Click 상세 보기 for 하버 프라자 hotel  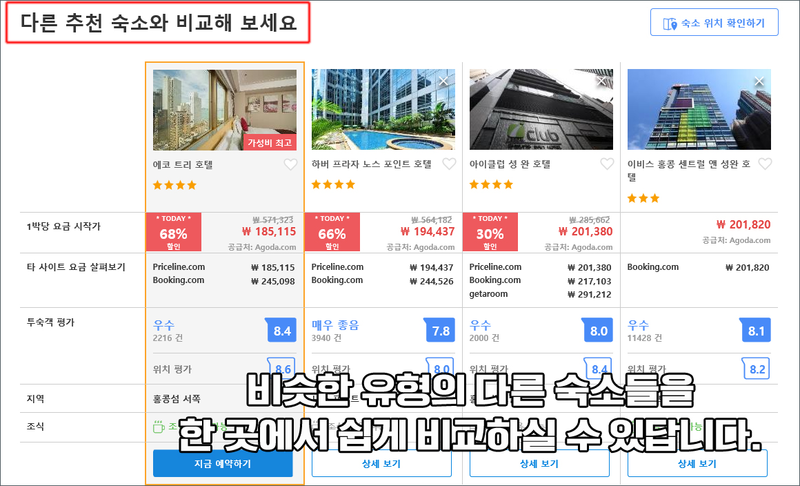[382, 464]
